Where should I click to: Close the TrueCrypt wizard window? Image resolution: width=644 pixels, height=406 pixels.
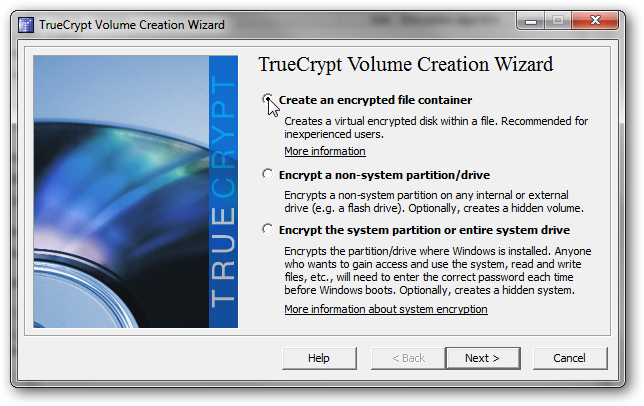(x=595, y=21)
